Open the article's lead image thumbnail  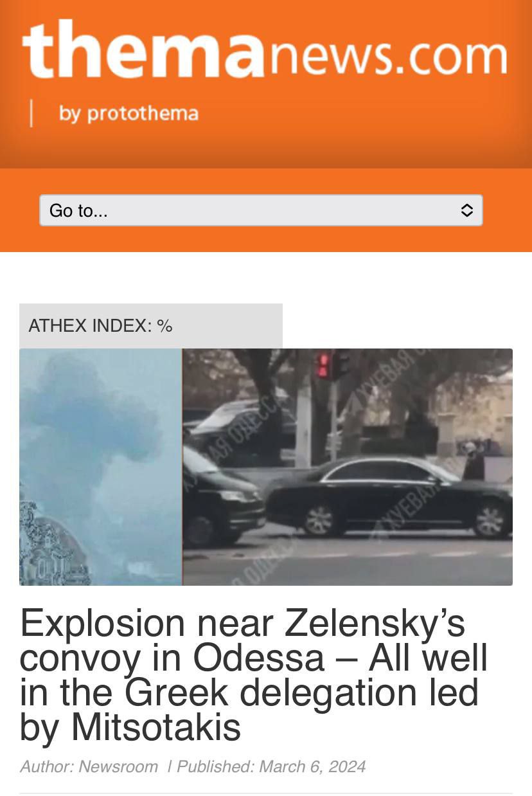pyautogui.click(x=266, y=467)
